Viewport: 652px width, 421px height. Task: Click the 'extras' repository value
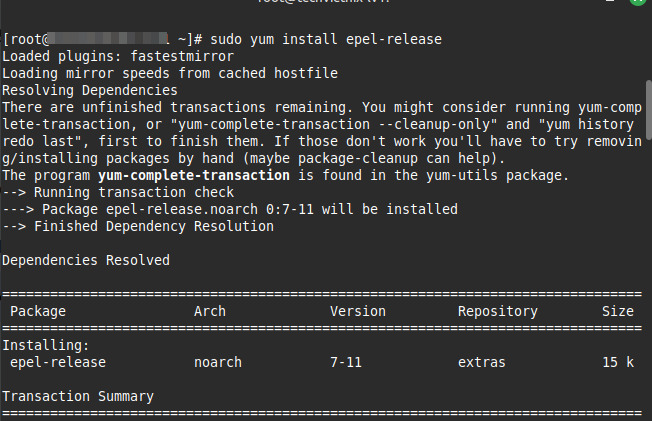(x=482, y=363)
